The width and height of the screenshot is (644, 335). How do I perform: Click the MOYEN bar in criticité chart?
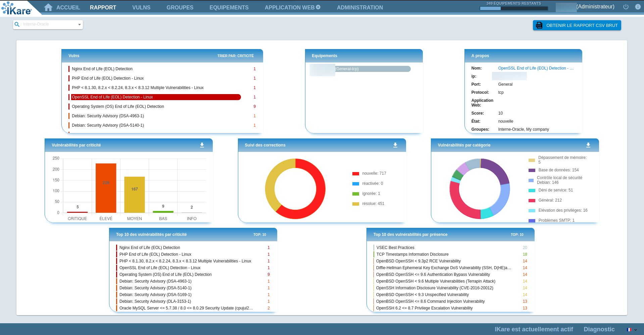click(135, 195)
